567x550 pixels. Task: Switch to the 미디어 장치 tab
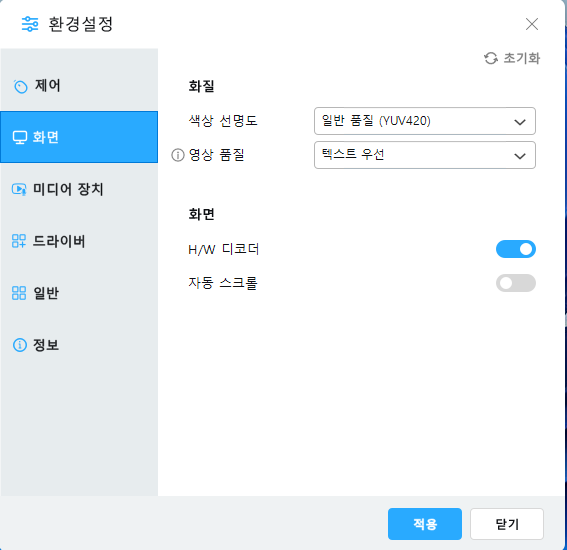(79, 189)
